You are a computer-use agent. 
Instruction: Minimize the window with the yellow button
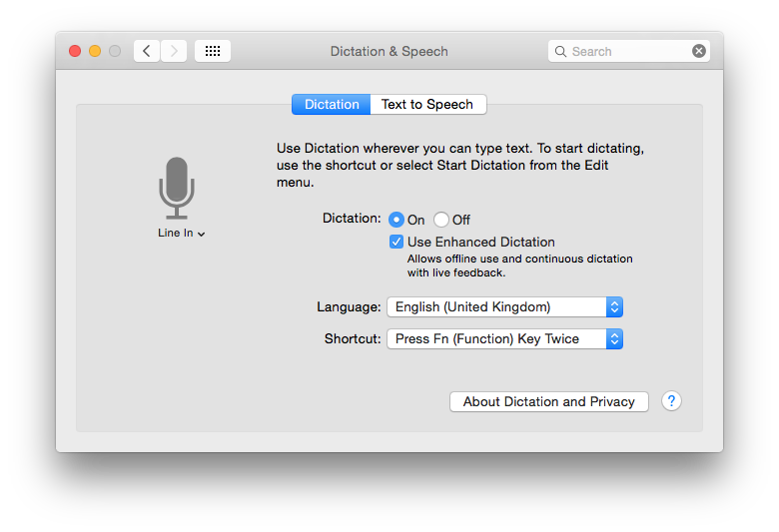[95, 51]
